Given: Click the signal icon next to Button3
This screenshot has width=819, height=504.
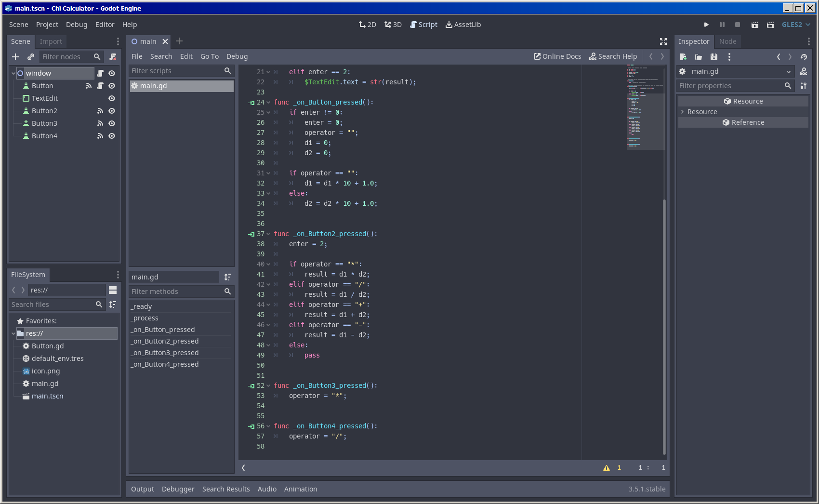Looking at the screenshot, I should point(100,123).
